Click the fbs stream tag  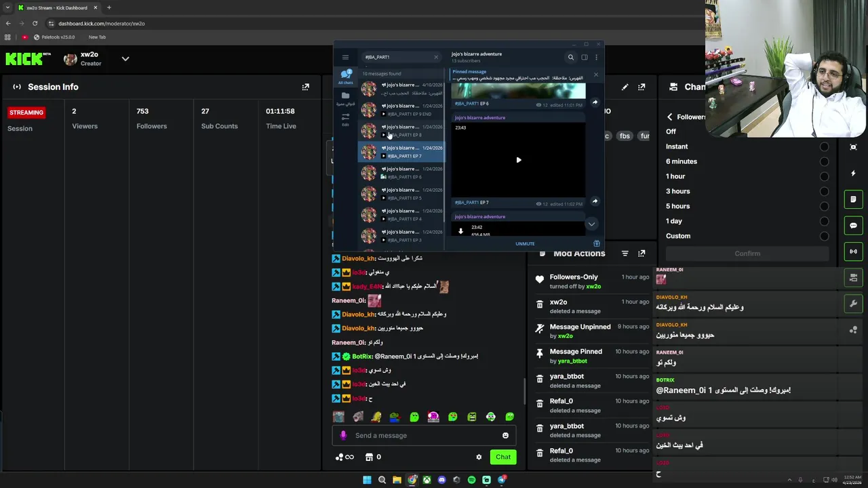(x=625, y=136)
